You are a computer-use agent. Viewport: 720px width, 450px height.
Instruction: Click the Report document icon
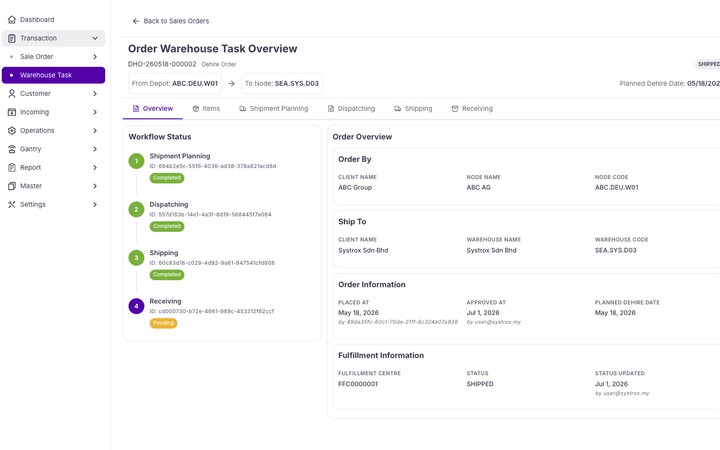point(12,168)
